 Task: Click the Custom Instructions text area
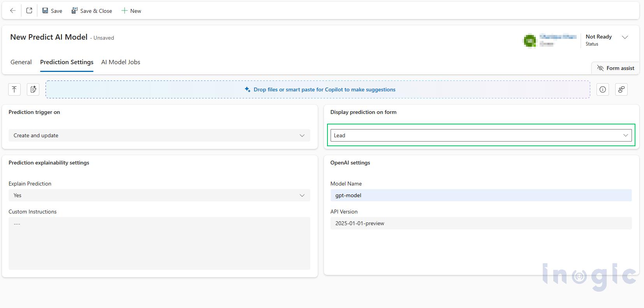pos(159,243)
